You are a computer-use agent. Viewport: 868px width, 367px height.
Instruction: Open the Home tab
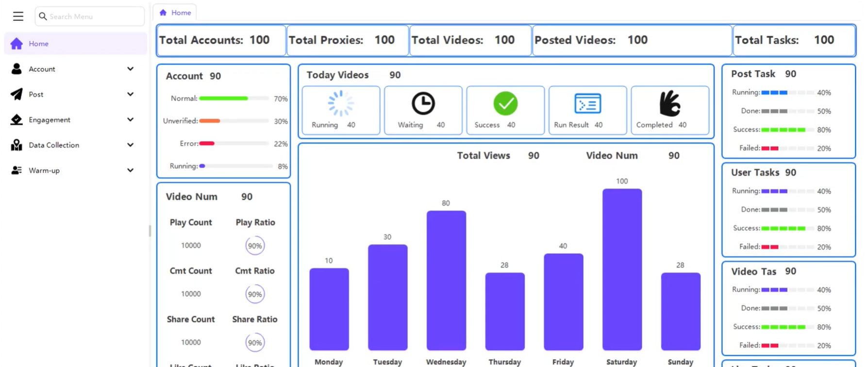click(x=175, y=13)
